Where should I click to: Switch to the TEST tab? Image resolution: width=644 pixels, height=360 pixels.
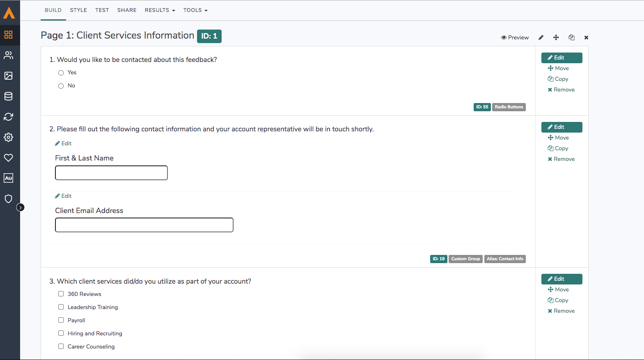click(102, 10)
